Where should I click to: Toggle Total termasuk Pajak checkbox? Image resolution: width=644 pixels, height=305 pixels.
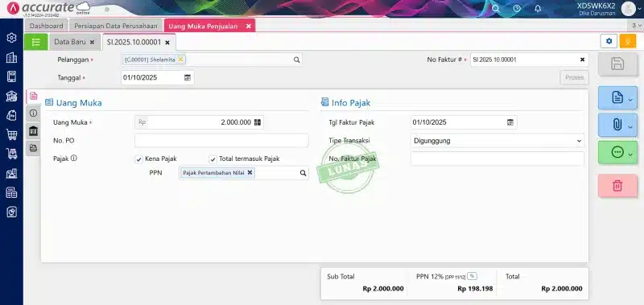point(213,159)
